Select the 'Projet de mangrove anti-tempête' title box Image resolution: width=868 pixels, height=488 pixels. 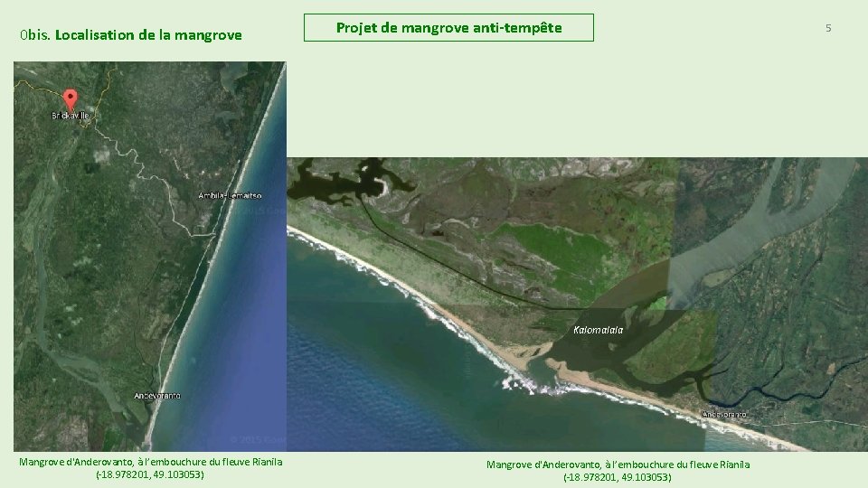pos(448,28)
